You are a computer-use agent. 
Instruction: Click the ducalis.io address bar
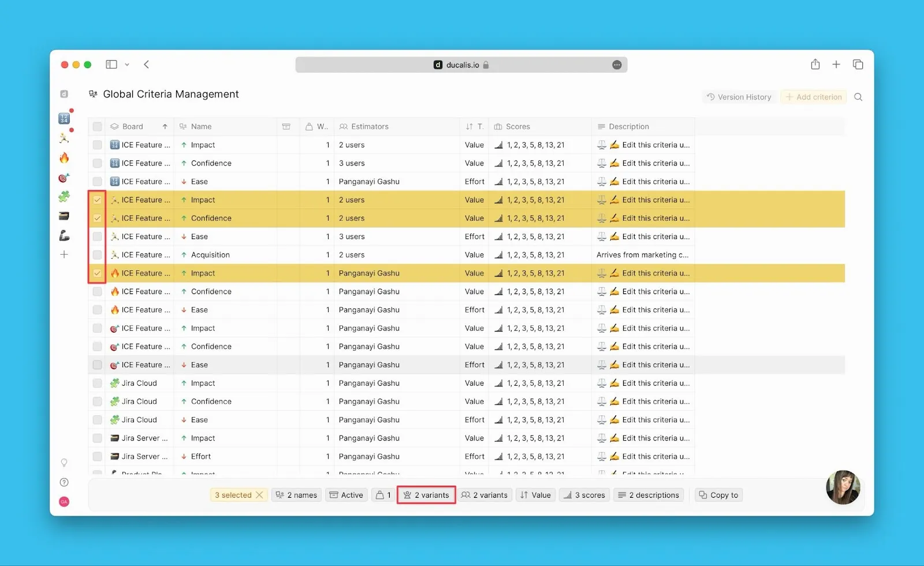click(x=461, y=65)
